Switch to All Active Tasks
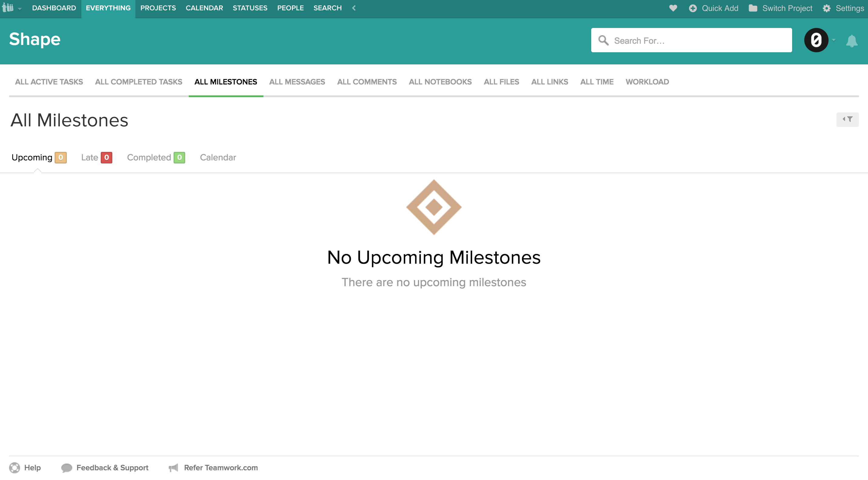The height and width of the screenshot is (480, 868). click(x=49, y=82)
